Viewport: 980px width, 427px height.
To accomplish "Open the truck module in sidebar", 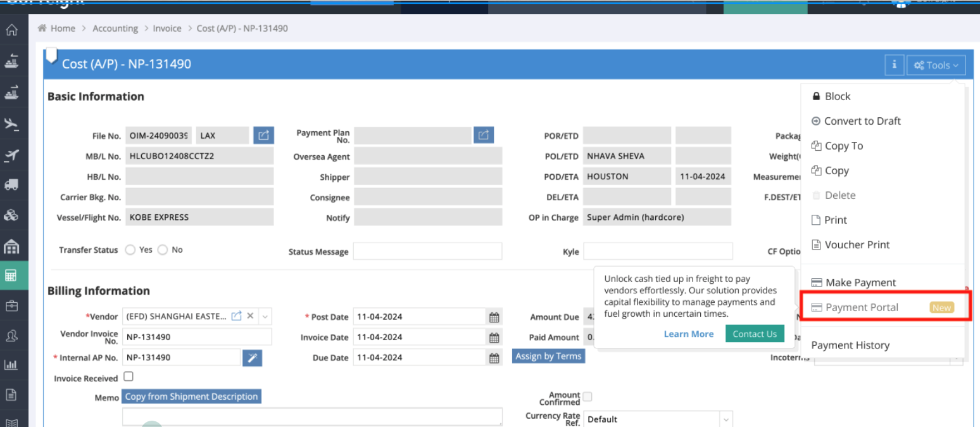I will [x=11, y=185].
